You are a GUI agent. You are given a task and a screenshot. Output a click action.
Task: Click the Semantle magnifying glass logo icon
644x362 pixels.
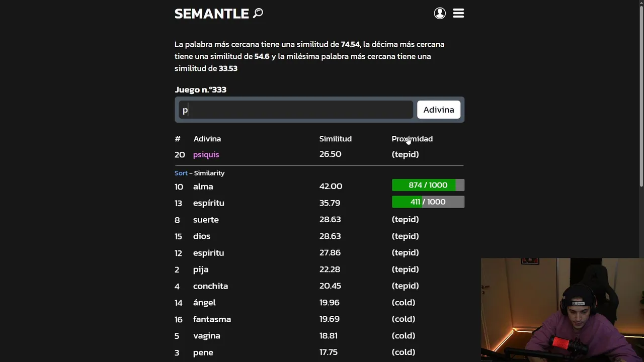pos(258,13)
